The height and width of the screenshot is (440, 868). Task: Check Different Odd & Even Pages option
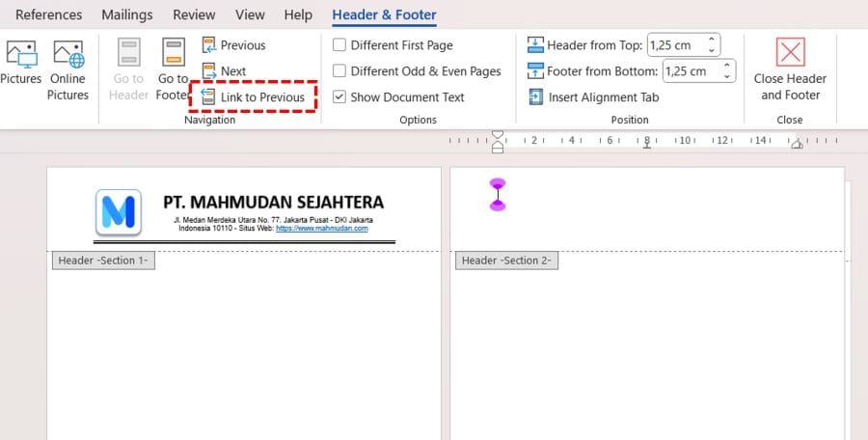coord(339,71)
